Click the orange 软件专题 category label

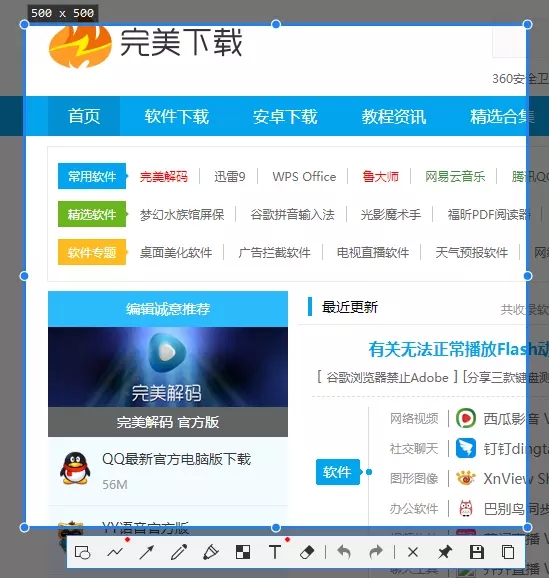(92, 253)
